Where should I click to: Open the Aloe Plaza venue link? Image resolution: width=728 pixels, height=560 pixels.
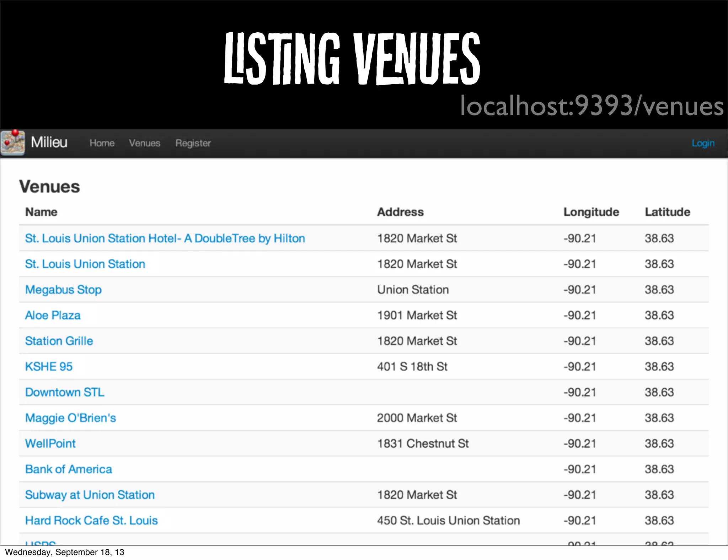coord(53,316)
